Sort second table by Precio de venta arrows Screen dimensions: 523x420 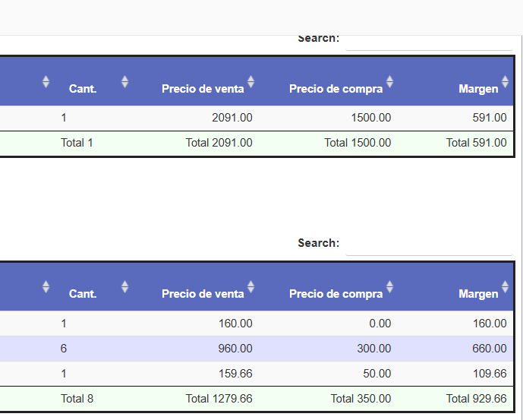coord(250,286)
